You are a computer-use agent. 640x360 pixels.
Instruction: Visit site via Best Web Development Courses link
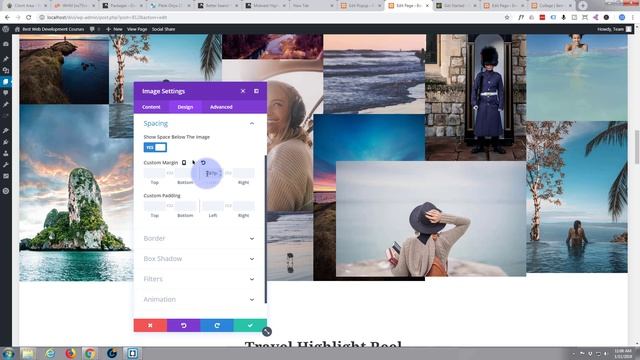click(x=49, y=29)
